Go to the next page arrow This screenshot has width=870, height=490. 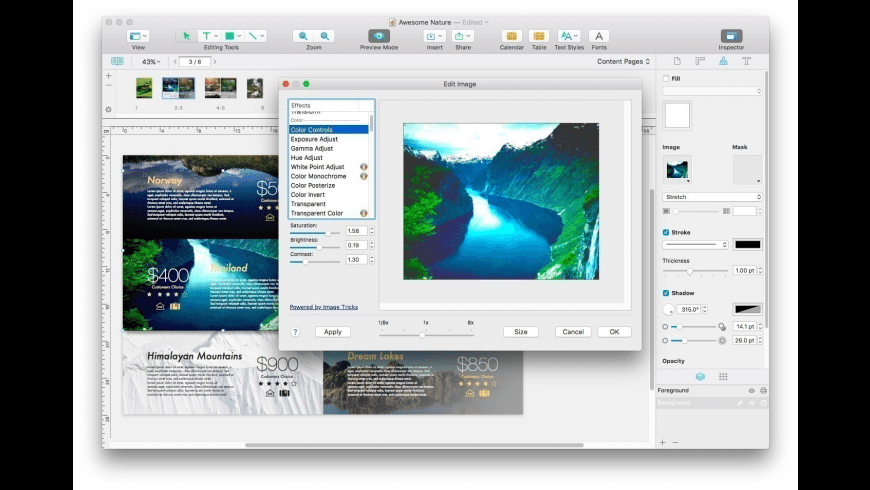point(215,62)
